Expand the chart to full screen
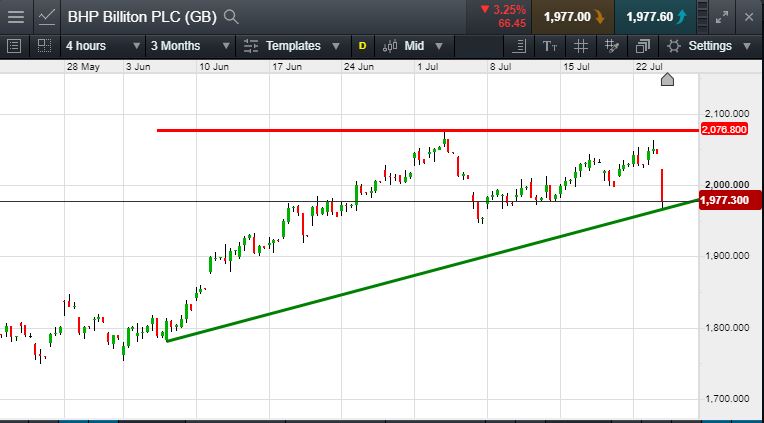764x423 pixels. click(722, 17)
